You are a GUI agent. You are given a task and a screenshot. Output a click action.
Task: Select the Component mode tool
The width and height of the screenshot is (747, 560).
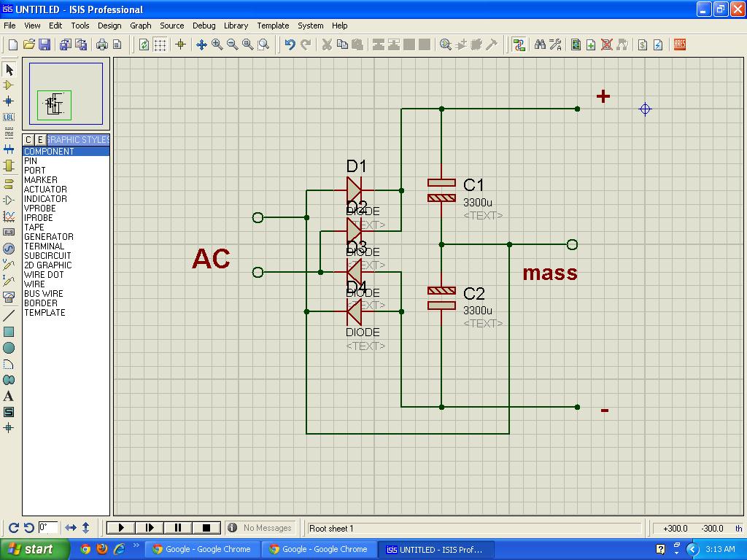[9, 85]
